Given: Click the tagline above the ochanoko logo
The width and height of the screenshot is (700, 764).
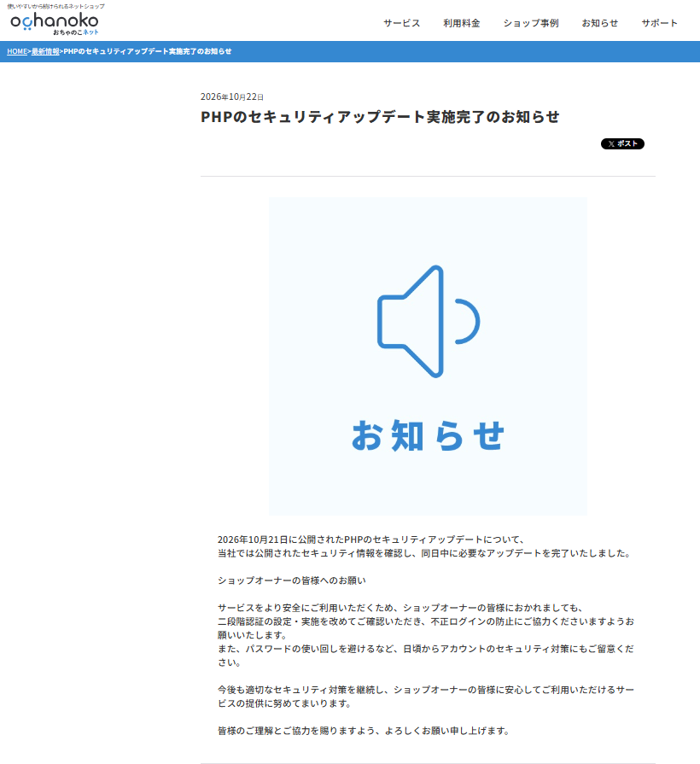Looking at the screenshot, I should click(x=55, y=6).
